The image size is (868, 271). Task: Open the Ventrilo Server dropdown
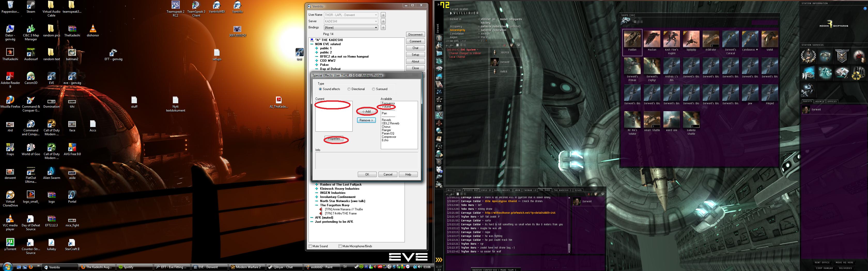coord(351,21)
